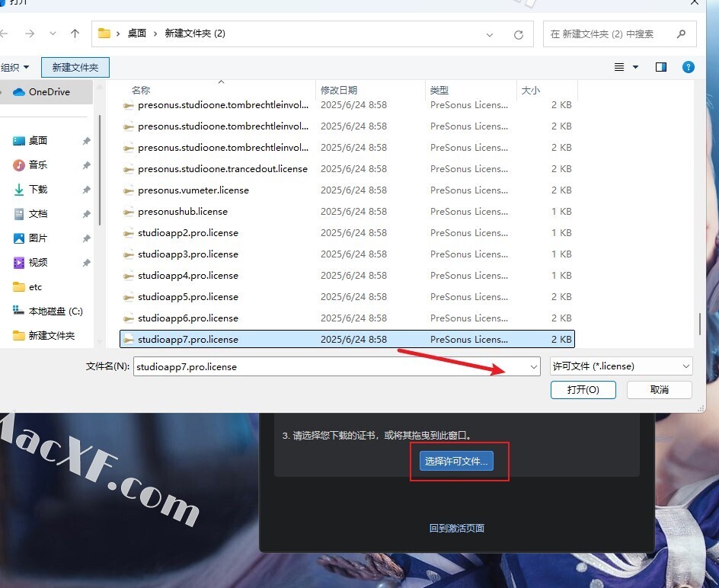Choose the studioapp5.pro.license file
The image size is (719, 588).
click(x=347, y=297)
